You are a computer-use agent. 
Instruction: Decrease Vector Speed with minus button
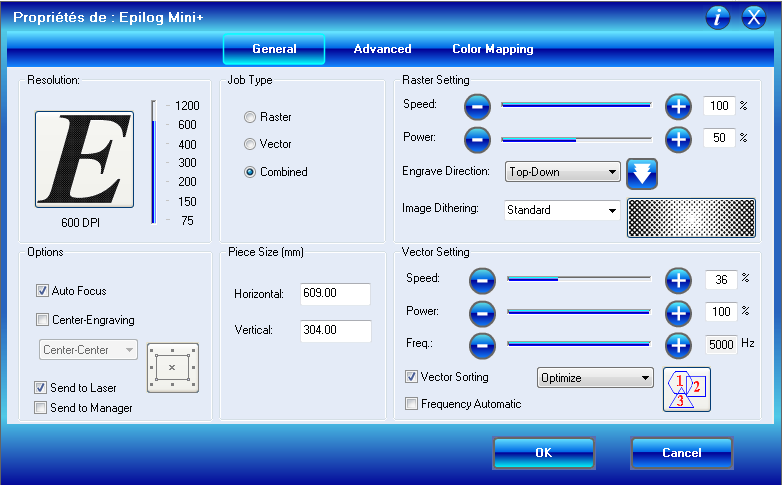point(482,280)
